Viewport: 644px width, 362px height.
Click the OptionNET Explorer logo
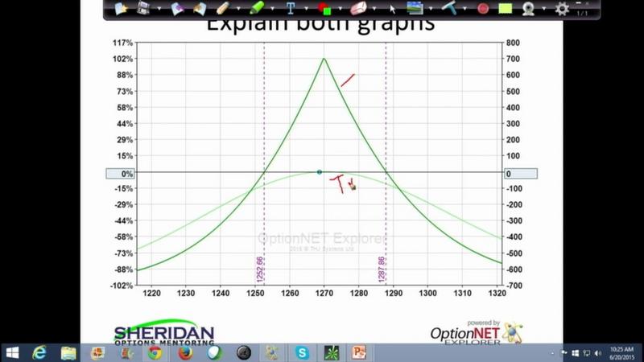477,333
